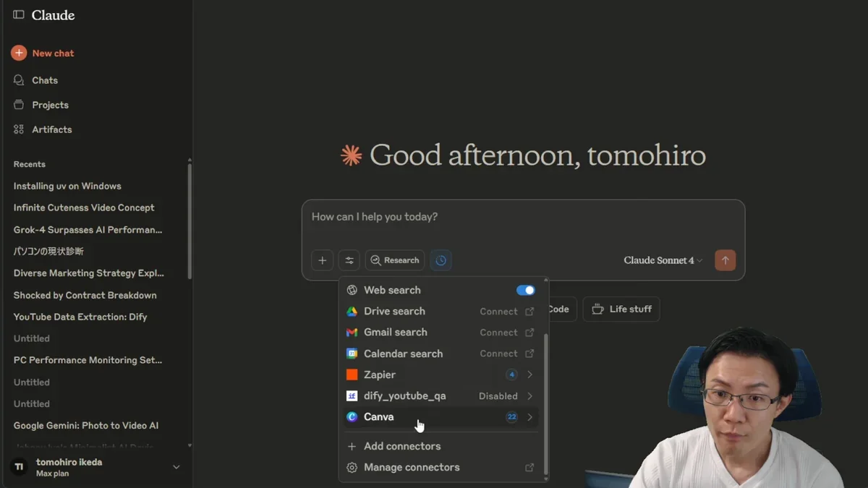Click the Chats speech bubble icon
Image resolution: width=868 pixels, height=488 pixels.
pos(19,80)
